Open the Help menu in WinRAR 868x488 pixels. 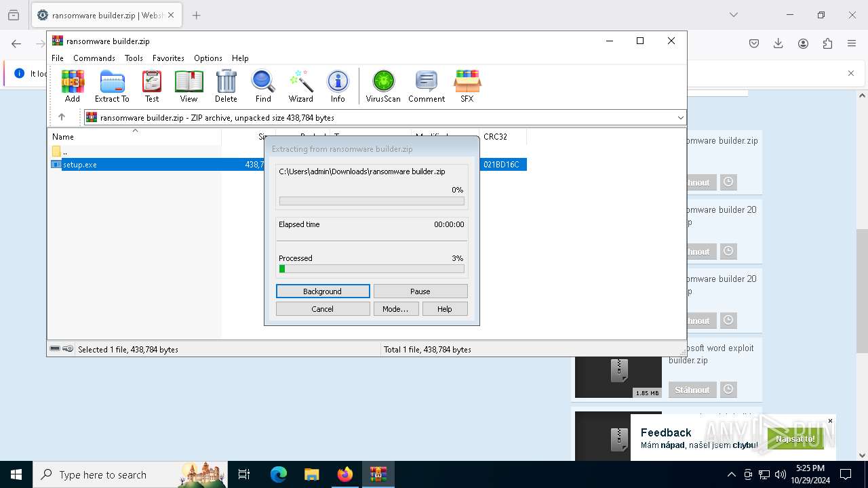point(240,58)
